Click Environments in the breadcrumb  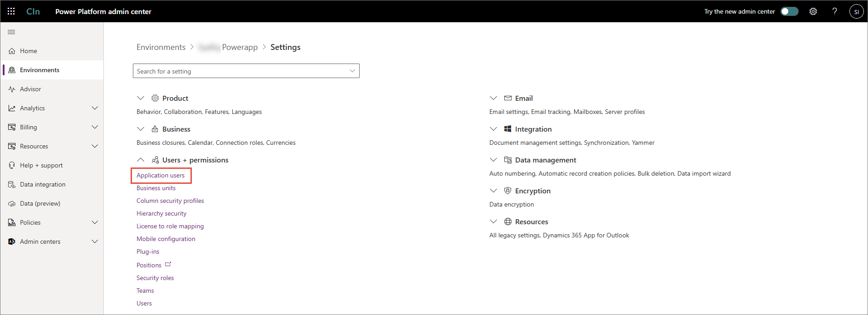(161, 47)
